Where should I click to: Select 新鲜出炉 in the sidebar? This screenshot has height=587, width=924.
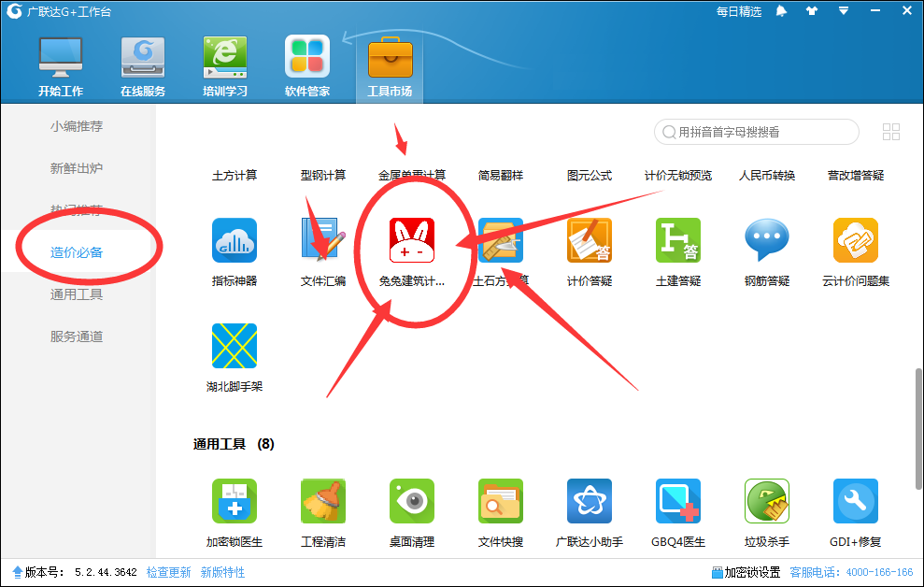[x=77, y=168]
